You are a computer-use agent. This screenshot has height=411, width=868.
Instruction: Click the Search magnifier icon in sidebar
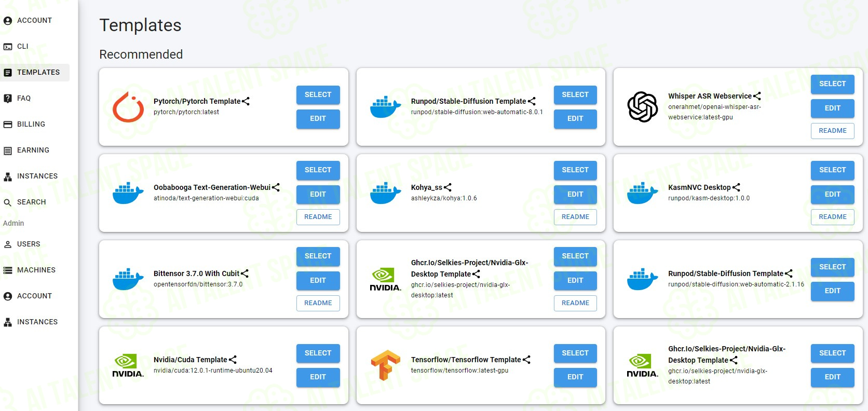(8, 202)
